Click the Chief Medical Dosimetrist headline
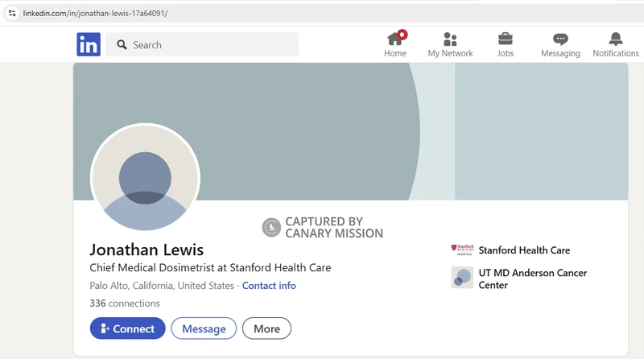The image size is (644, 359). point(210,268)
